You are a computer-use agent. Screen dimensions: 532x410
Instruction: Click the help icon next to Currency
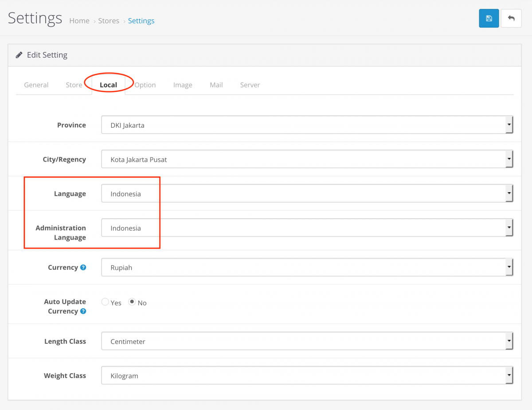(x=83, y=268)
